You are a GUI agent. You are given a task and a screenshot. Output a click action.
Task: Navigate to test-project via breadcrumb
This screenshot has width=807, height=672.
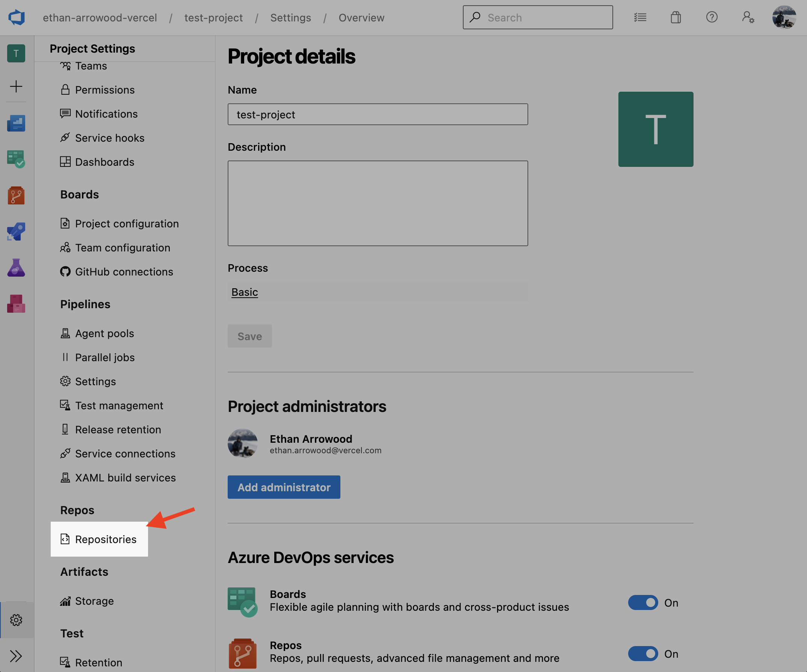[213, 17]
